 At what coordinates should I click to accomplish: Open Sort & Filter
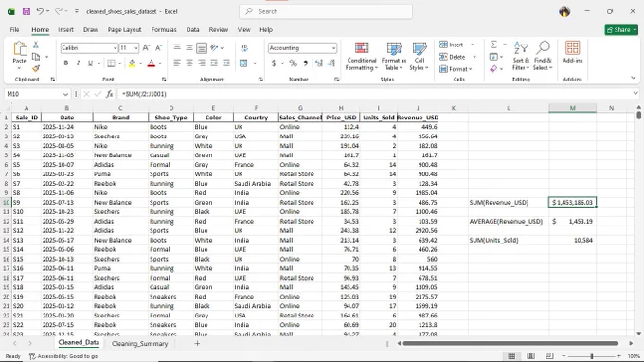click(521, 56)
